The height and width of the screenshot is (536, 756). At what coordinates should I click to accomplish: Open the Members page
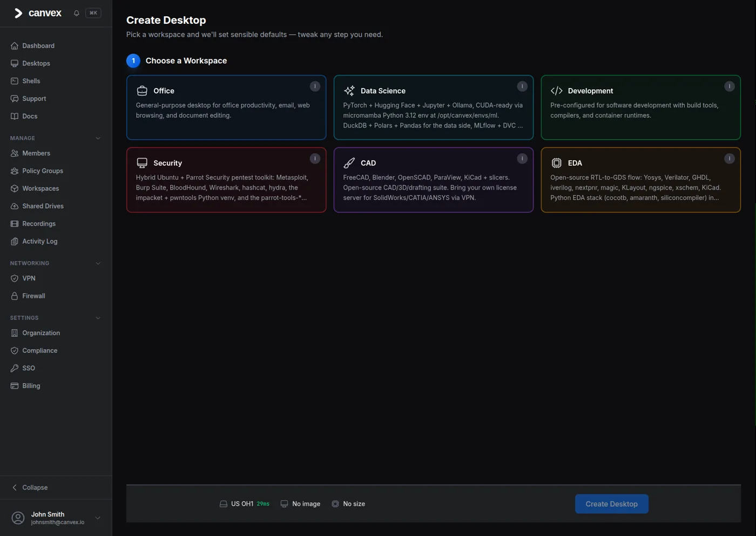(x=56, y=153)
